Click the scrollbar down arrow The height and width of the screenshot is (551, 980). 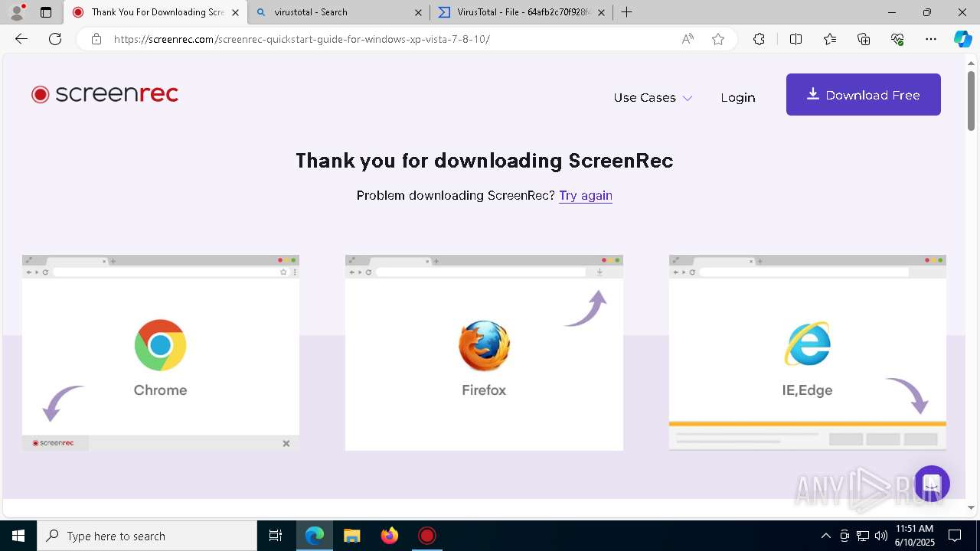[x=971, y=507]
